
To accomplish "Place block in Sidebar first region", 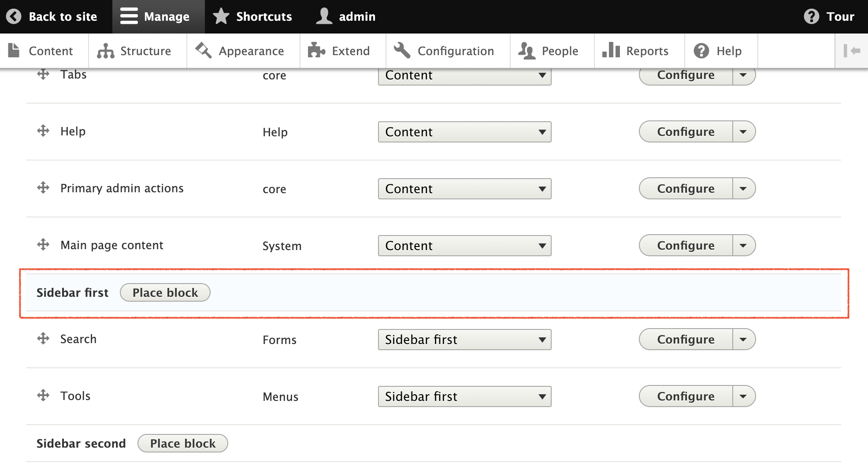I will [x=165, y=293].
